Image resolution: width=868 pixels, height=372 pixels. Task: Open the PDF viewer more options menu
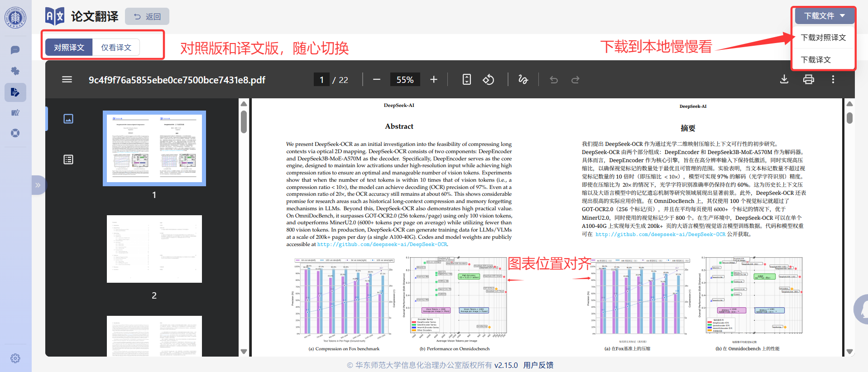tap(833, 80)
